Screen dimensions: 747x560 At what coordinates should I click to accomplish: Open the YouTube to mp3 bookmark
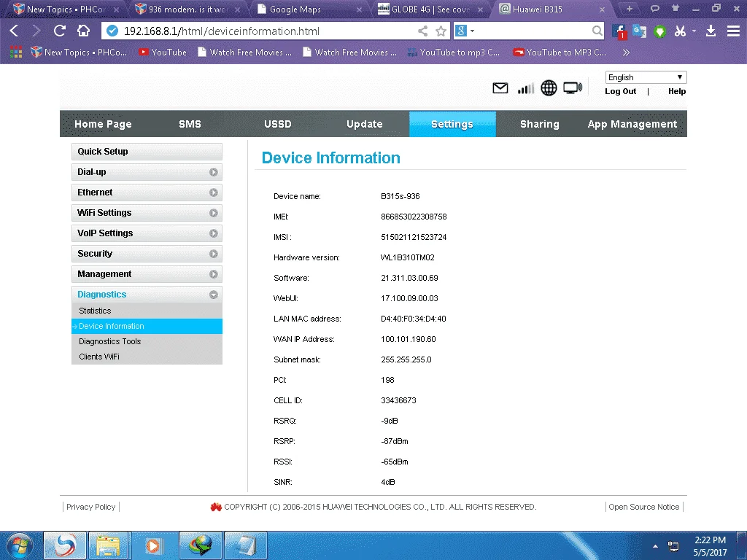tap(454, 52)
